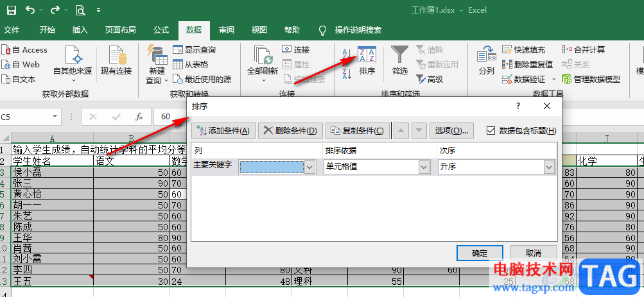Viewport: 644px width, 297px height.
Task: Toggle 数据包含标题(H) checkbox
Action: click(491, 131)
